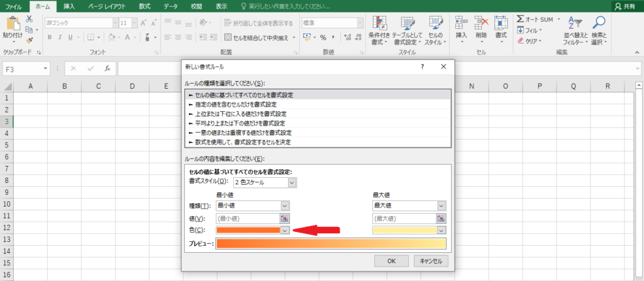Click the Delete cells (削除) icon
The image size is (644, 281).
pyautogui.click(x=481, y=22)
